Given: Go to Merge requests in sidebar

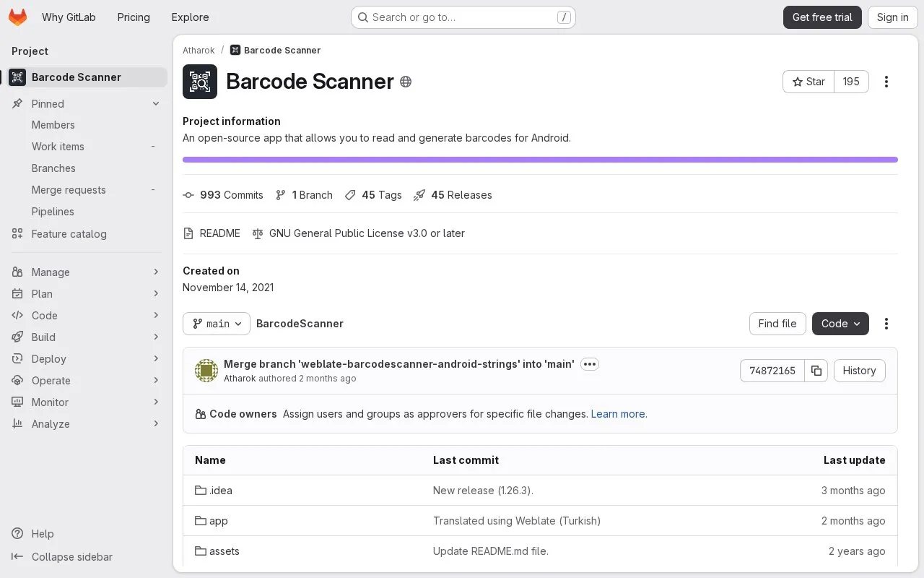Looking at the screenshot, I should (87, 190).
